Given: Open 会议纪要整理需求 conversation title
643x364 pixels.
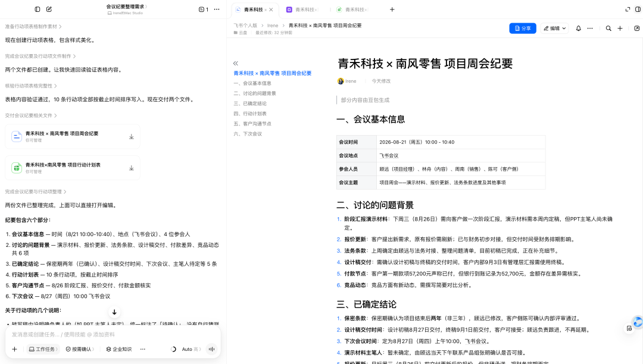Looking at the screenshot, I should point(126,6).
